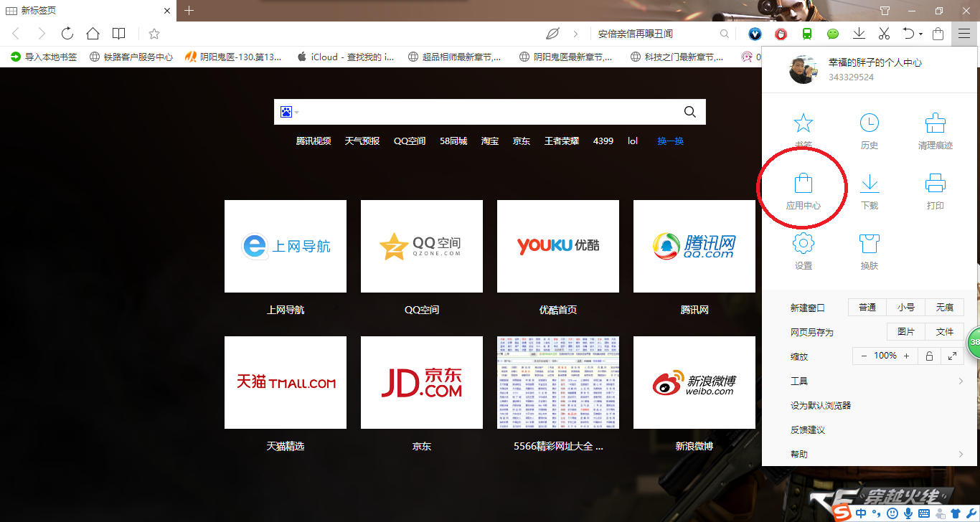Increase zoom with the plus button
This screenshot has height=522, width=980.
click(906, 356)
